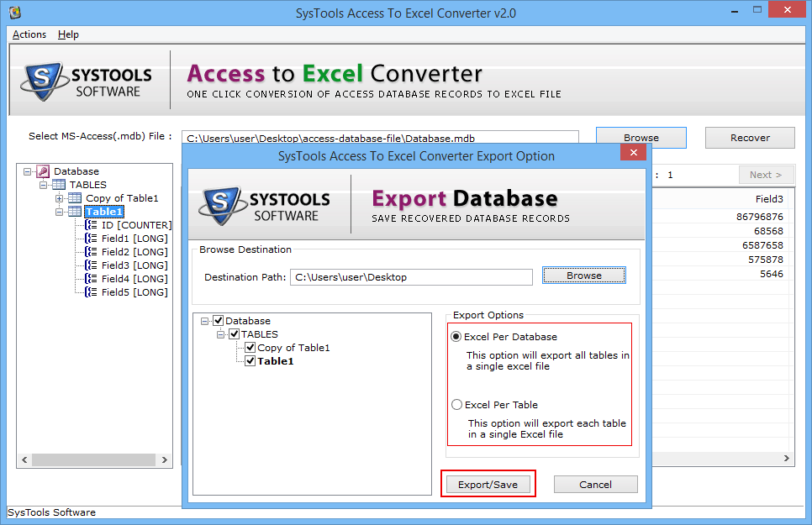Close the Export Option dialog
Screen dimensions: 812x525
pyautogui.click(x=633, y=152)
